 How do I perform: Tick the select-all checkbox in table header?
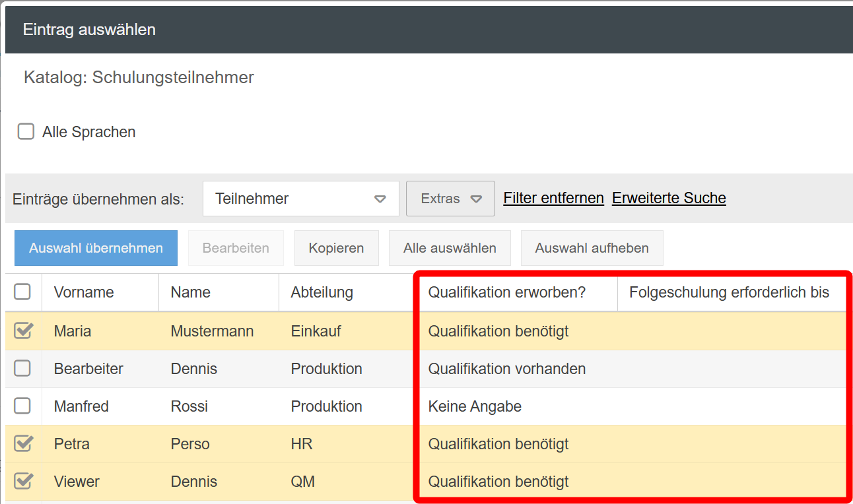pos(22,292)
